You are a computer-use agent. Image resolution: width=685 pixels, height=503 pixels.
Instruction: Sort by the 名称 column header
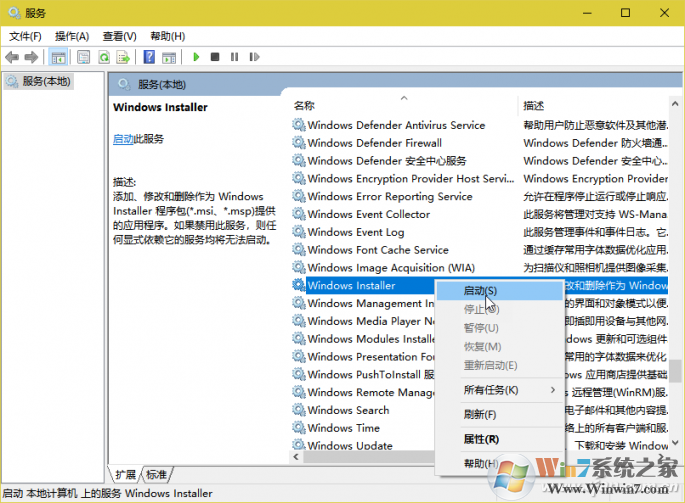[x=404, y=105]
